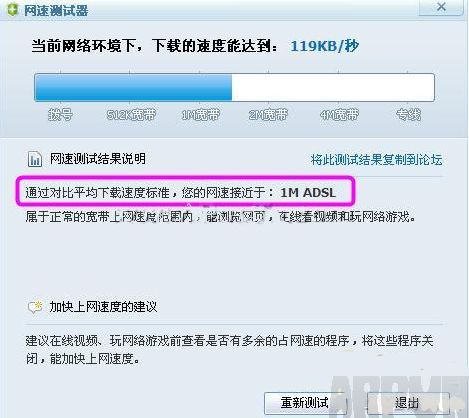The image size is (469, 418).
Task: Click the 拨号 scale label
Action: click(60, 115)
